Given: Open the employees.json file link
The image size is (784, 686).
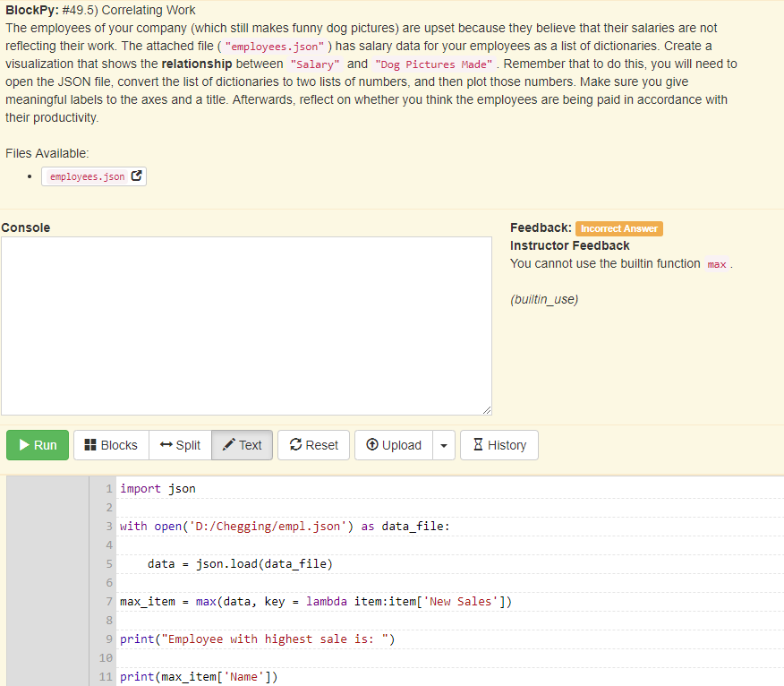Looking at the screenshot, I should (88, 176).
